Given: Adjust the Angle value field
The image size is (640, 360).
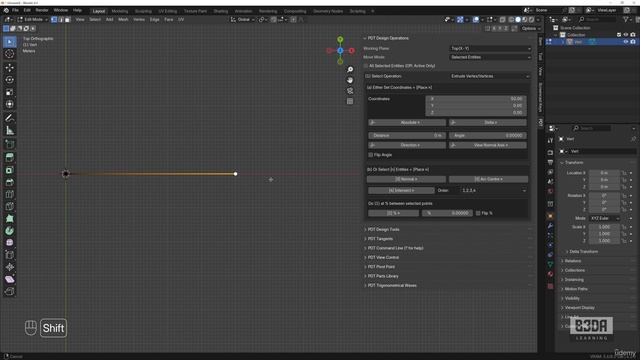Looking at the screenshot, I should pyautogui.click(x=488, y=135).
